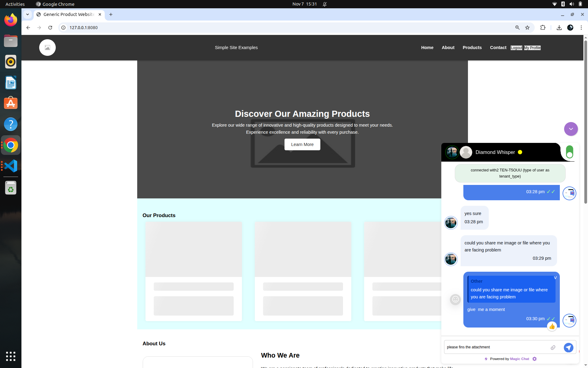Click the thumbs up reaction on message
Viewport: 588px width, 368px height.
552,326
